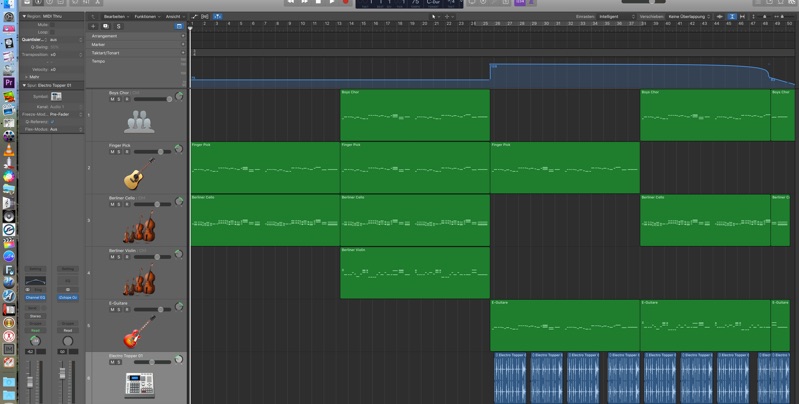Click the stop button in the transport
Screen dimensions: 799x404
[x=318, y=2]
